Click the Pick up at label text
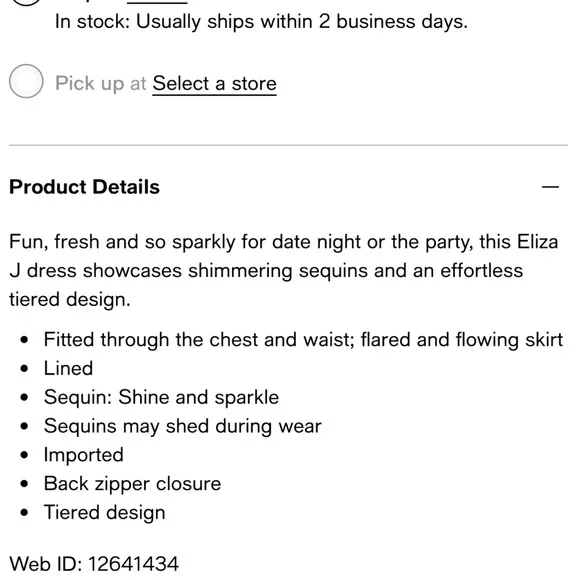 (101, 83)
